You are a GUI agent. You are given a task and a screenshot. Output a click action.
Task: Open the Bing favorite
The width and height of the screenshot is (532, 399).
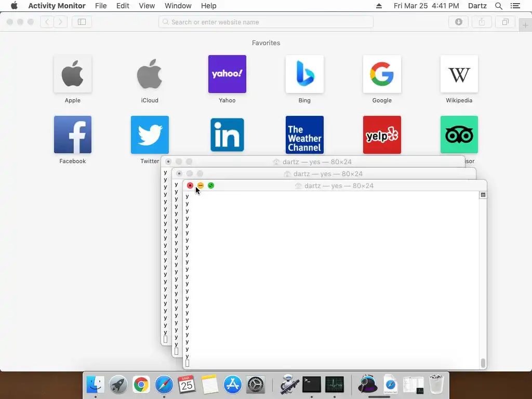point(304,74)
